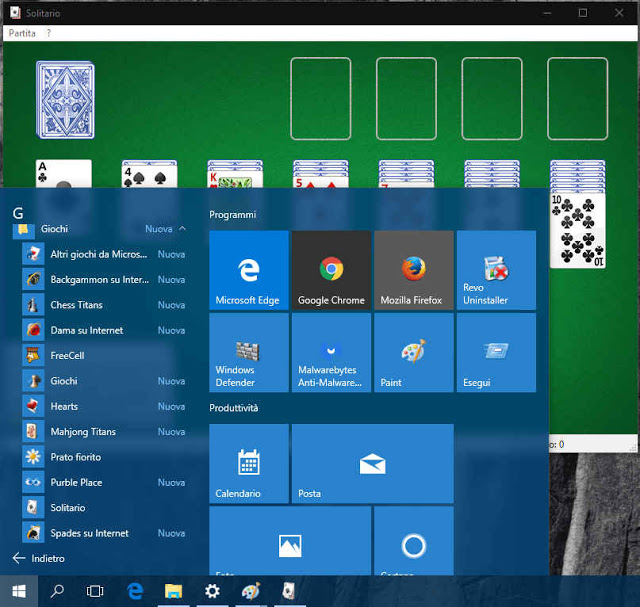
Task: Click the Solitario icon in Start list
Action: (x=33, y=507)
